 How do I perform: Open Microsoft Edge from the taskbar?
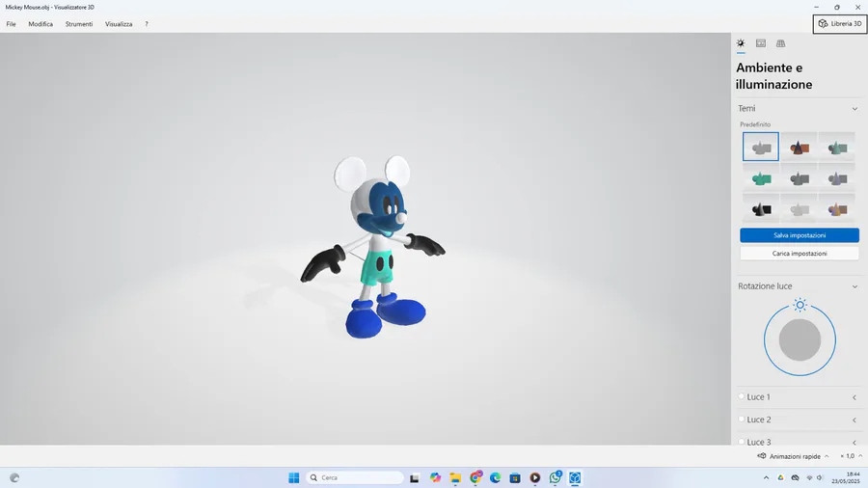click(495, 477)
